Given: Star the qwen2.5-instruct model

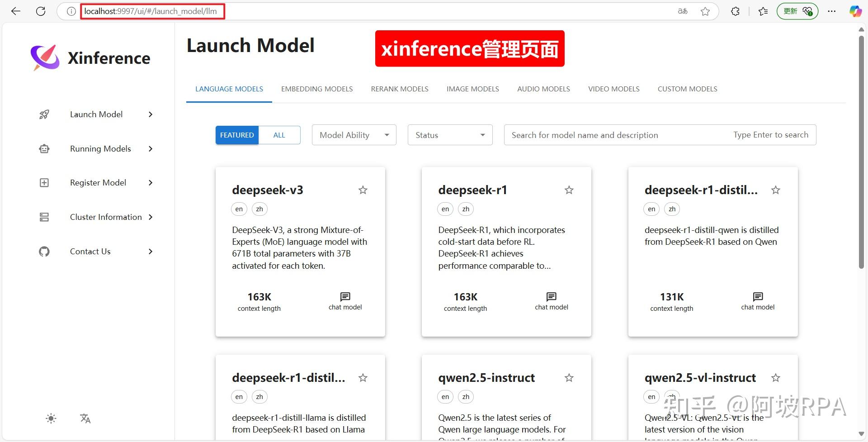Looking at the screenshot, I should point(569,378).
